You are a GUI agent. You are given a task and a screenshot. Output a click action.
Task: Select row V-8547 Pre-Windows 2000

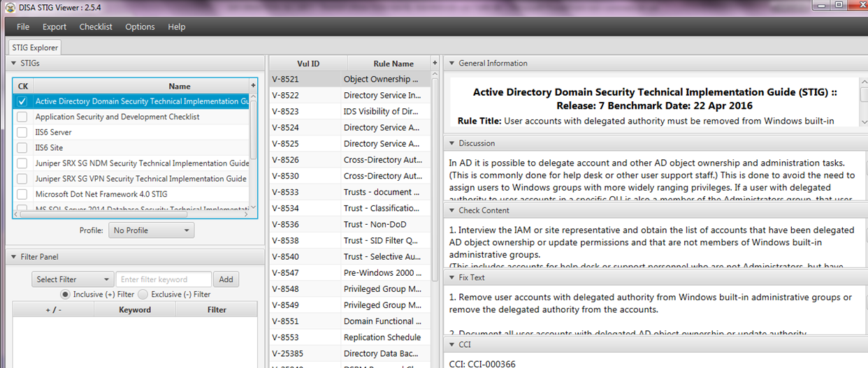350,272
